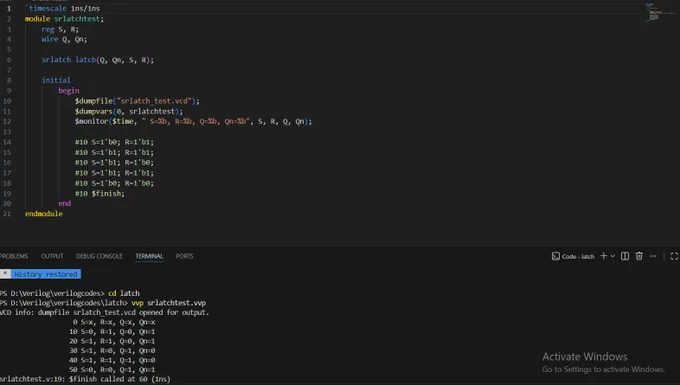The width and height of the screenshot is (680, 385).
Task: Click the $monitor statement line
Action: (x=193, y=121)
